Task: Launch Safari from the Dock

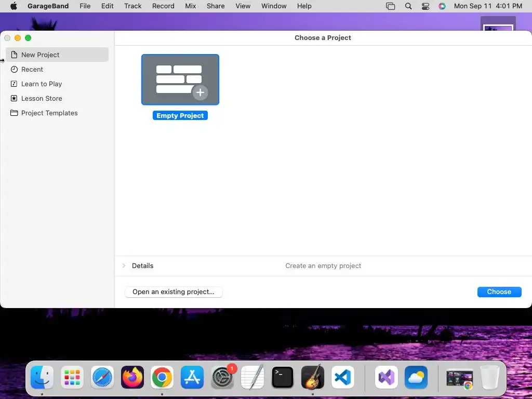Action: (x=102, y=377)
